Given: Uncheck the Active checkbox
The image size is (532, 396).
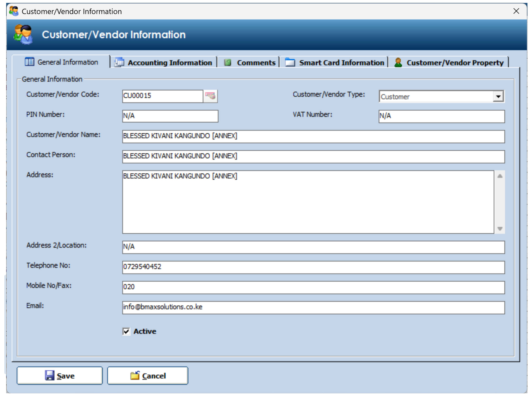Looking at the screenshot, I should (x=126, y=331).
